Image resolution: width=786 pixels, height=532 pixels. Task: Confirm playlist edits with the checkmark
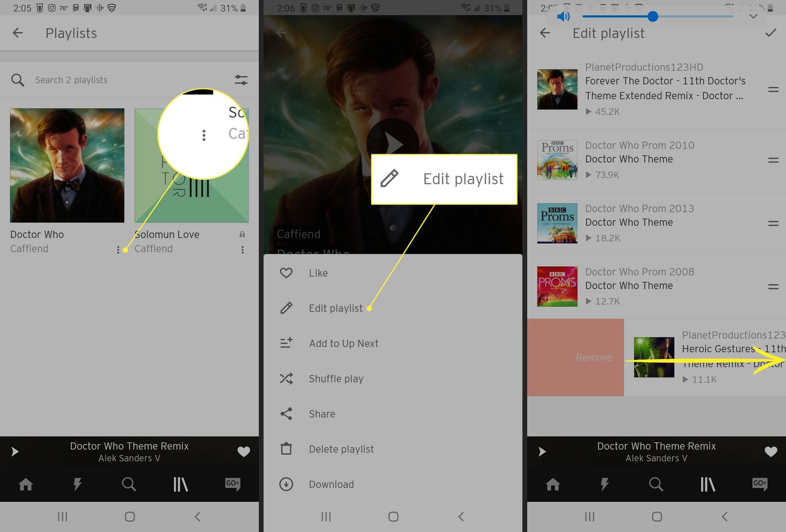[x=770, y=33]
